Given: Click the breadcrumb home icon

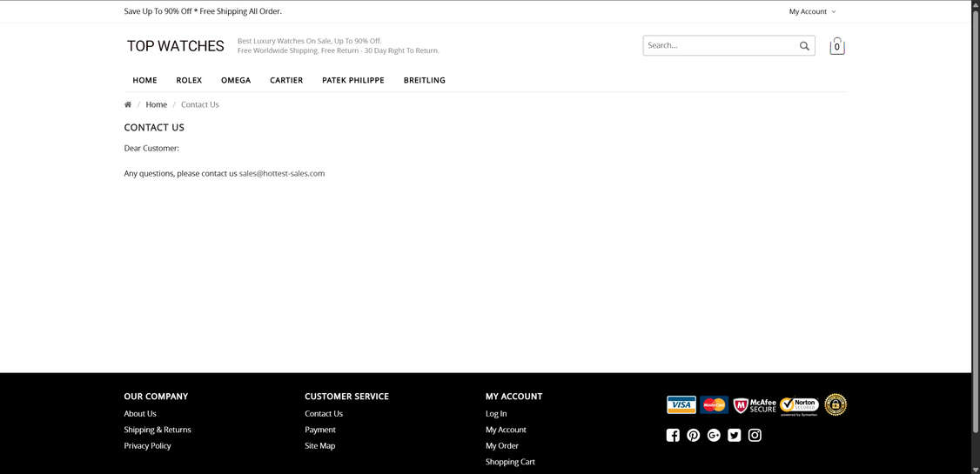Looking at the screenshot, I should coord(128,104).
